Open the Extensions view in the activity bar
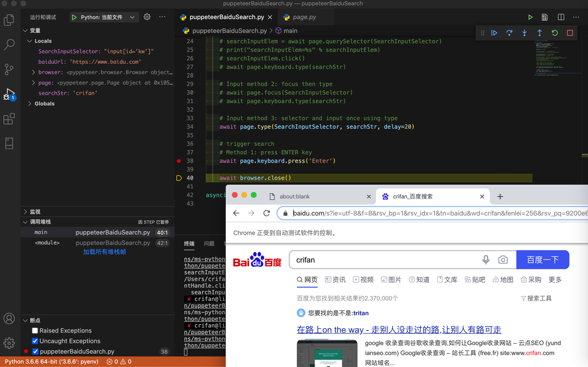This screenshot has width=588, height=367. pyautogui.click(x=9, y=119)
